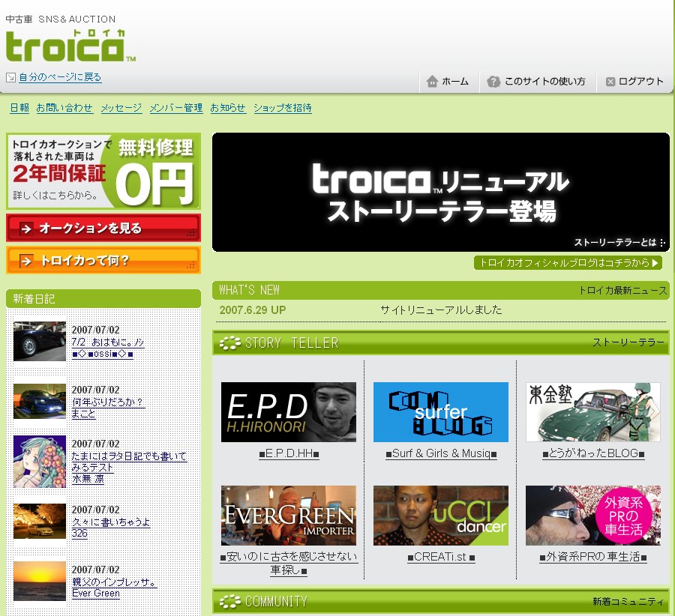Go back via 自分のページに戻る link

pos(60,77)
